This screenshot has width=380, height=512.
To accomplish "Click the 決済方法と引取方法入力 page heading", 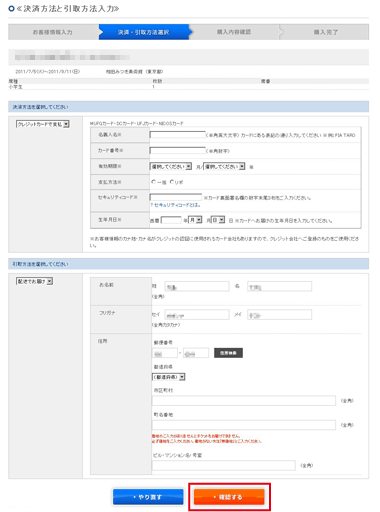I will pos(68,9).
